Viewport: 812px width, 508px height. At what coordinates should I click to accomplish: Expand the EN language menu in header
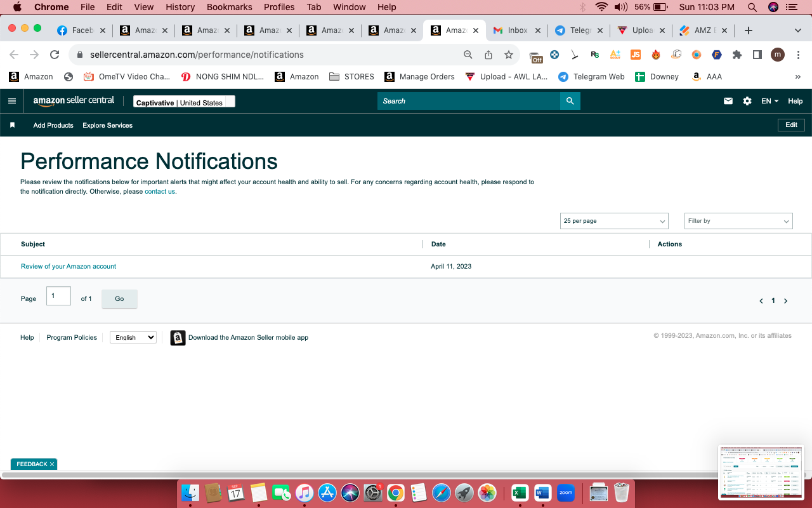(769, 101)
